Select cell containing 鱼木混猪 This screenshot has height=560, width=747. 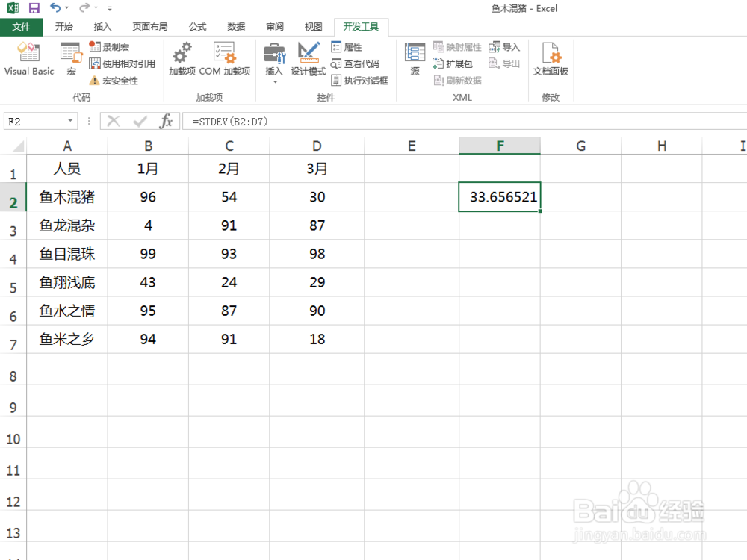67,197
